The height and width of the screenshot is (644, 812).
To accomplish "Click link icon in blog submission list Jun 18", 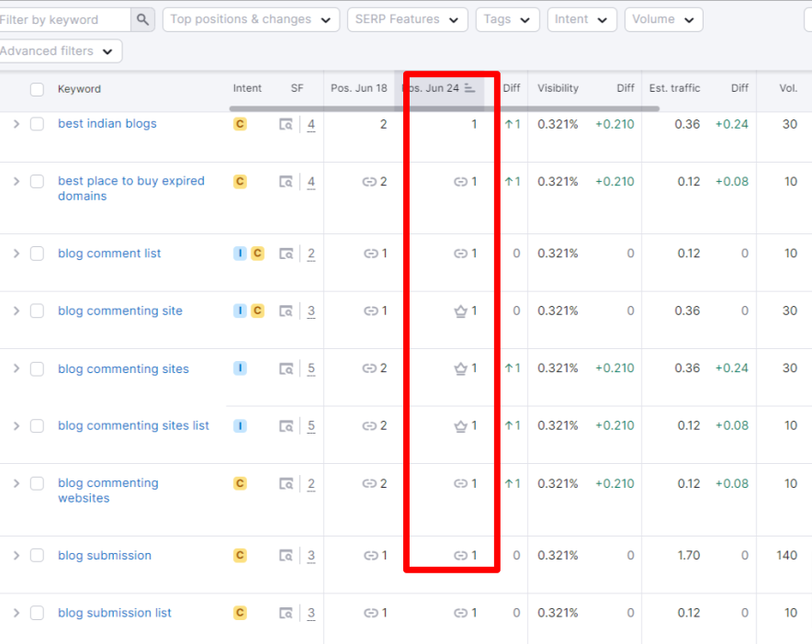I will coord(370,614).
